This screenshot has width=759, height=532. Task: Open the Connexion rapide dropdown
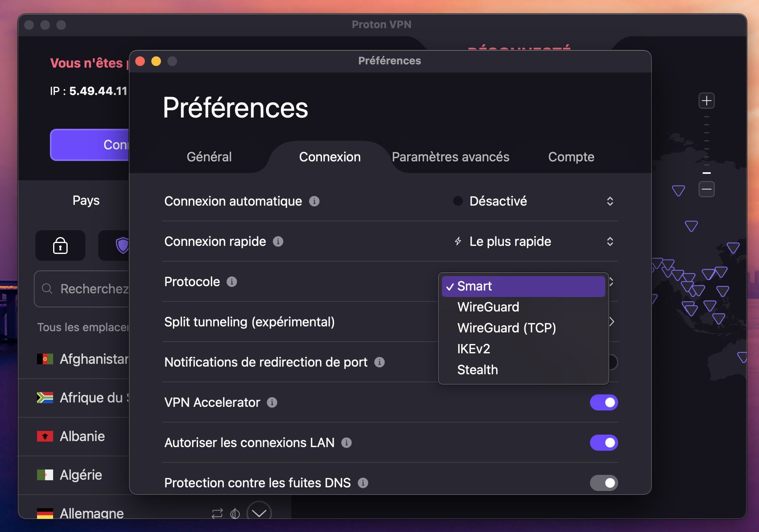point(533,241)
